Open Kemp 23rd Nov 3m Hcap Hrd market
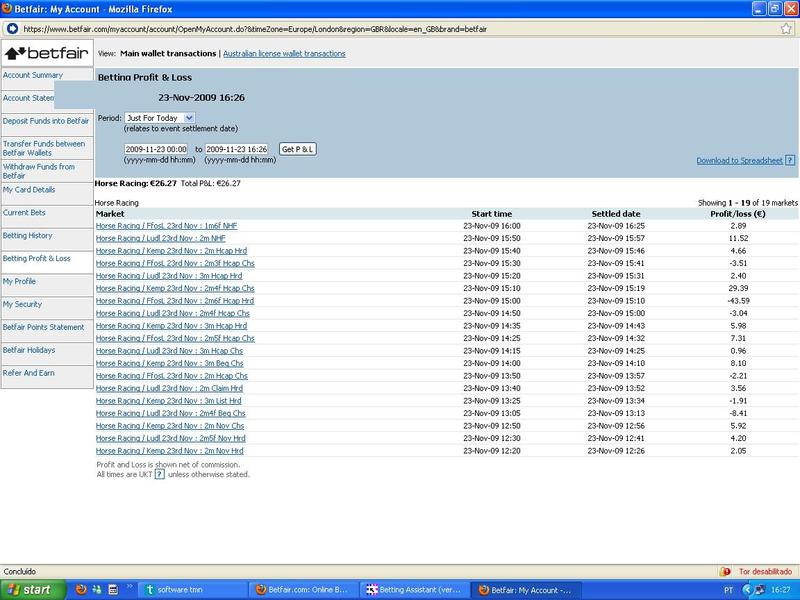The width and height of the screenshot is (800, 600). (171, 326)
